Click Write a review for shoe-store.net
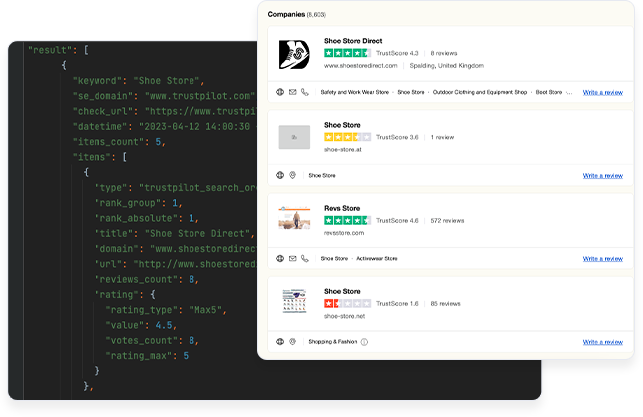The width and height of the screenshot is (643, 417). (602, 342)
